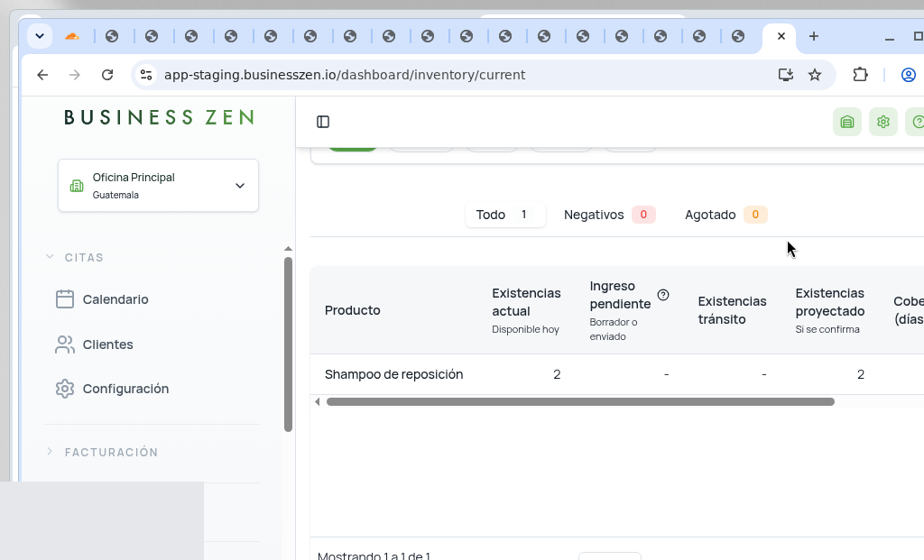Select the Agotado filter tab

(x=725, y=215)
